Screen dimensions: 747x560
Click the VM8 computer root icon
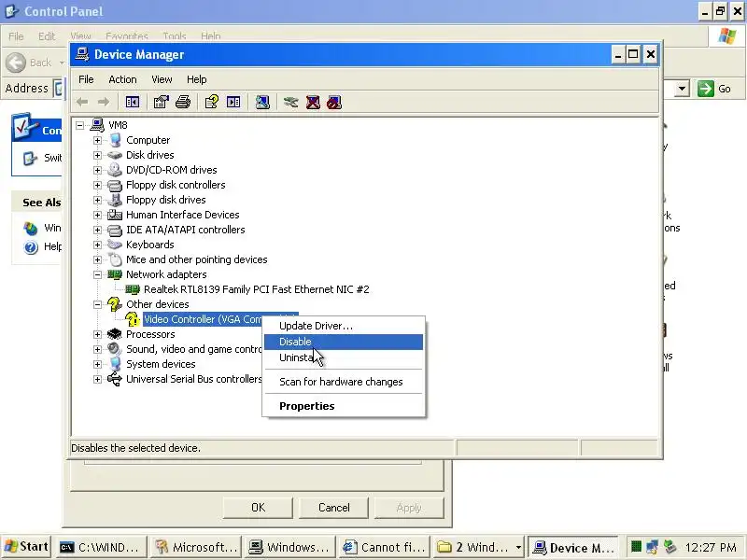[x=97, y=125]
